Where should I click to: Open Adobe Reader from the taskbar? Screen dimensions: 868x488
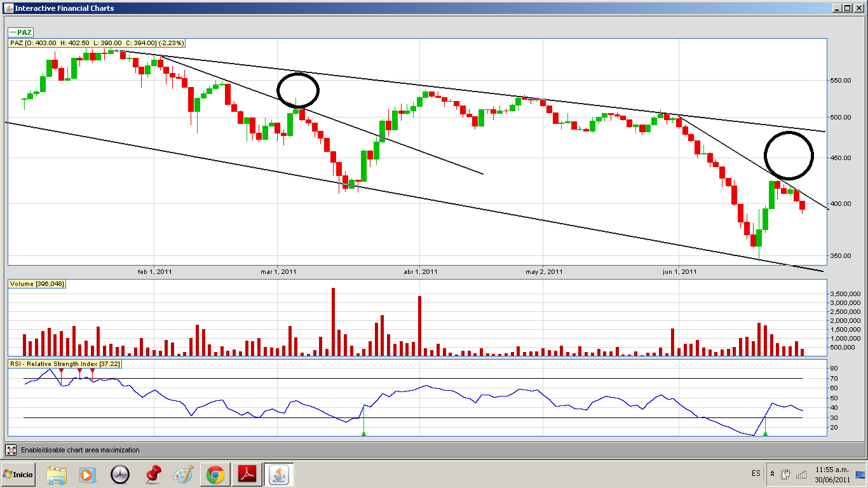point(247,475)
